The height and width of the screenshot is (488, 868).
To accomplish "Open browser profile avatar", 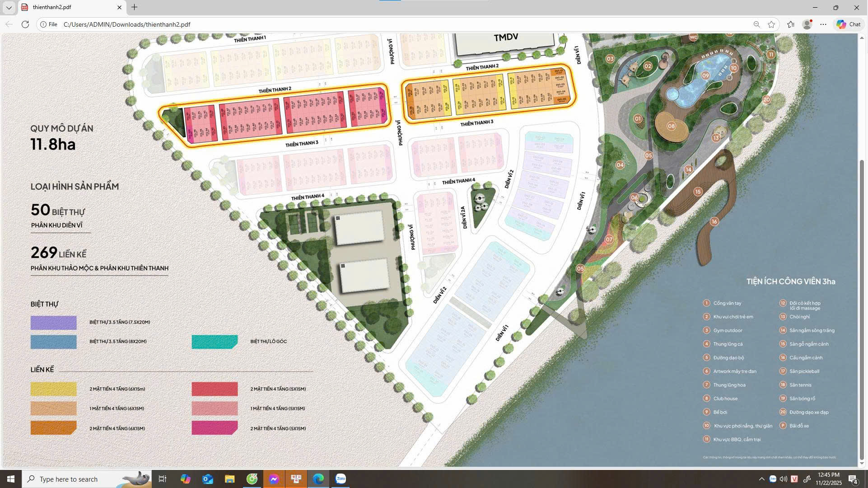I will pyautogui.click(x=807, y=24).
